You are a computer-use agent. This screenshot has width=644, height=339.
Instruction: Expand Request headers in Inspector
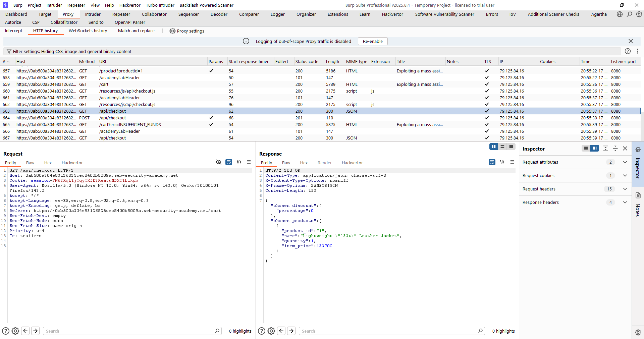click(625, 189)
